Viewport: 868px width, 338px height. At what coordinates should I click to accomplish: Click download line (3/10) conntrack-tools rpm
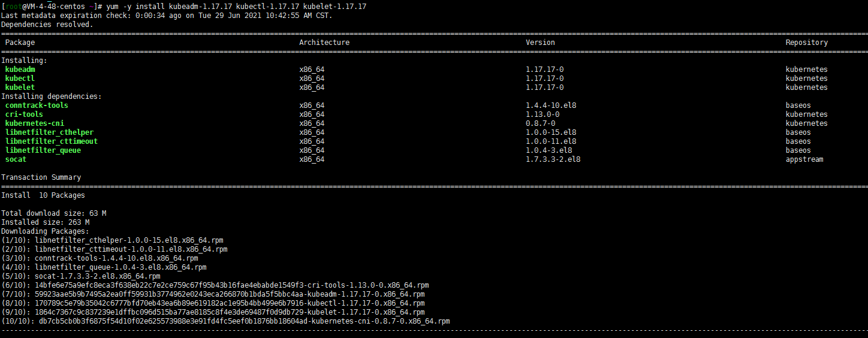coord(100,258)
